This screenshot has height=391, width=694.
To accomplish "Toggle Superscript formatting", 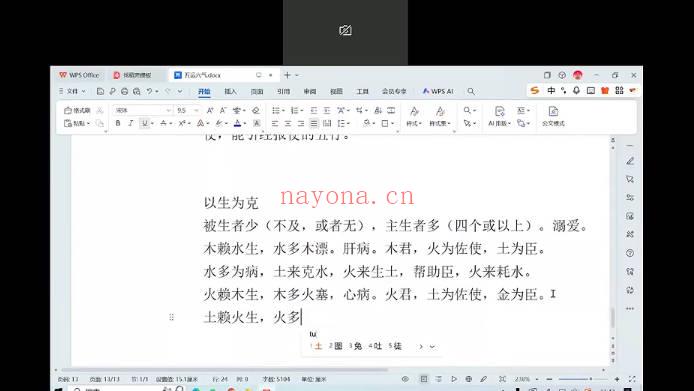I will [181, 123].
